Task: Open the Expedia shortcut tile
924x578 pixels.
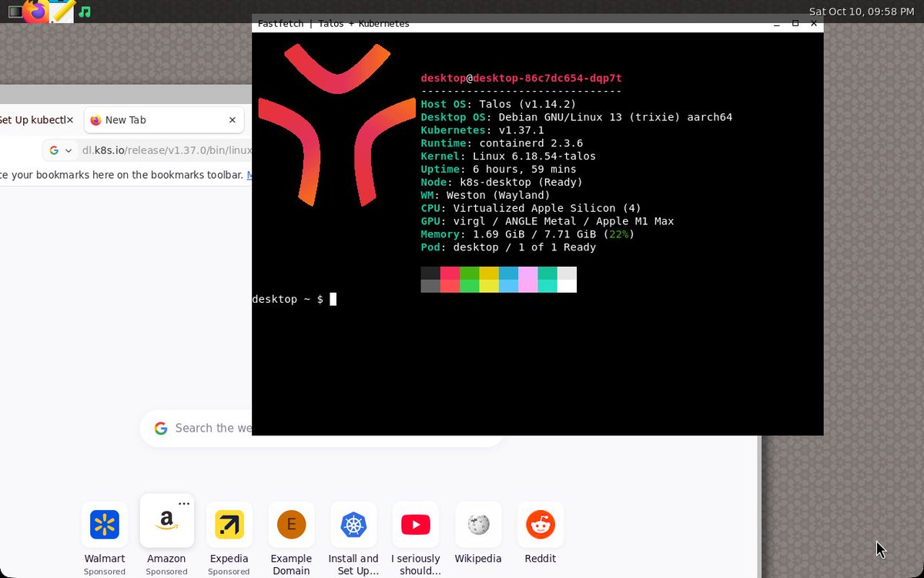Action: [229, 539]
